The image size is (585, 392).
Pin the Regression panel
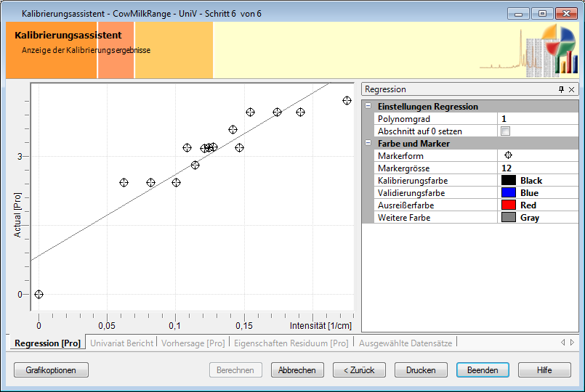coord(560,89)
